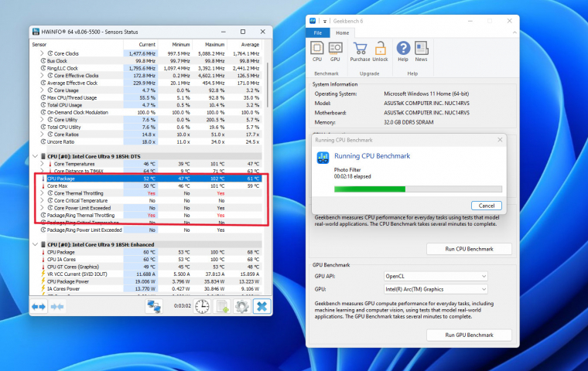Click the Maximum column header in HWiNFO
The height and width of the screenshot is (371, 588).
[x=210, y=44]
